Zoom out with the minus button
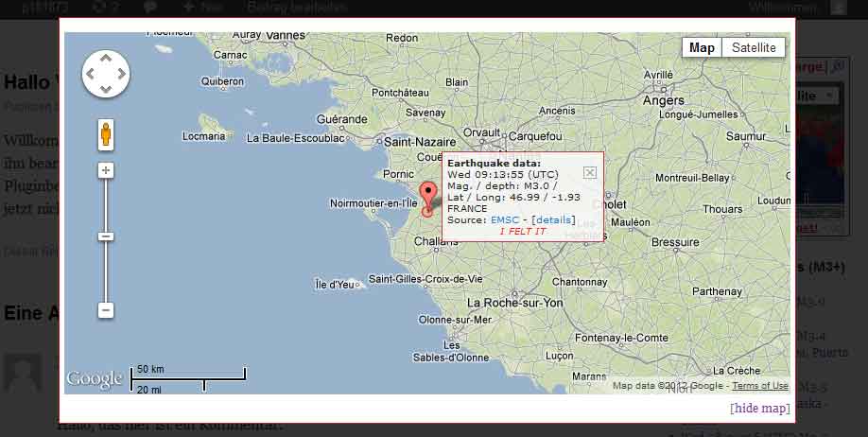The height and width of the screenshot is (437, 868). (x=106, y=310)
